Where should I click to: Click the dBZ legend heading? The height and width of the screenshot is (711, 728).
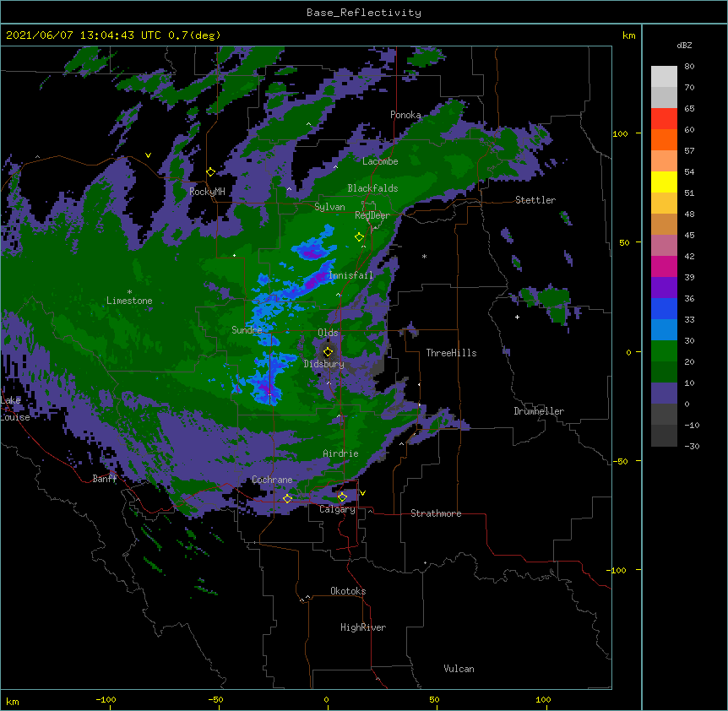(684, 45)
